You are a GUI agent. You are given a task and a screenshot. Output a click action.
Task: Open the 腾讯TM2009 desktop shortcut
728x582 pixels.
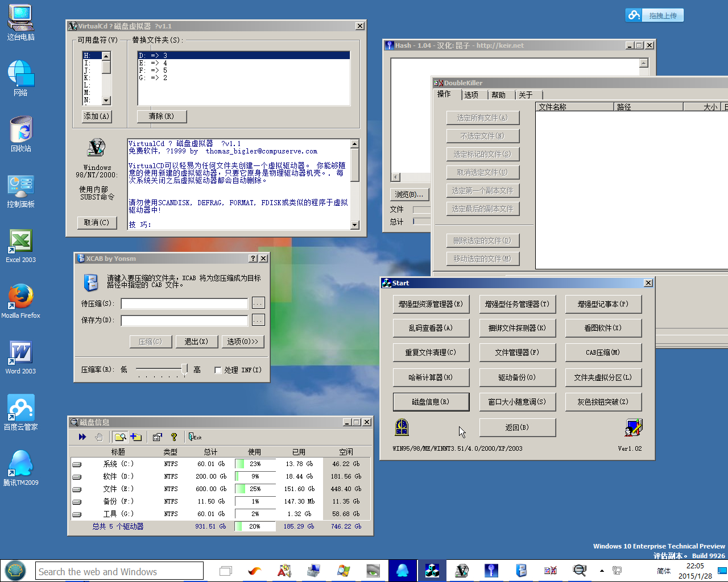pos(21,468)
